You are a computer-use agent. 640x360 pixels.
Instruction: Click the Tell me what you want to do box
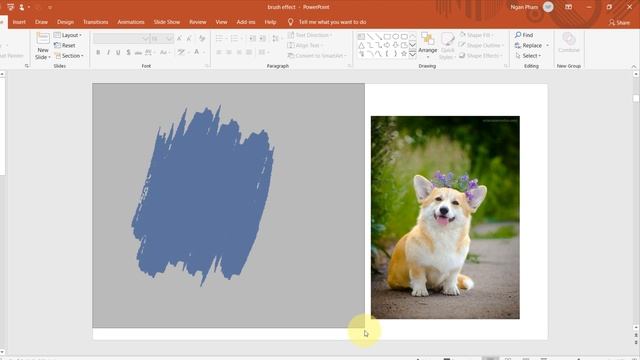tap(327, 22)
